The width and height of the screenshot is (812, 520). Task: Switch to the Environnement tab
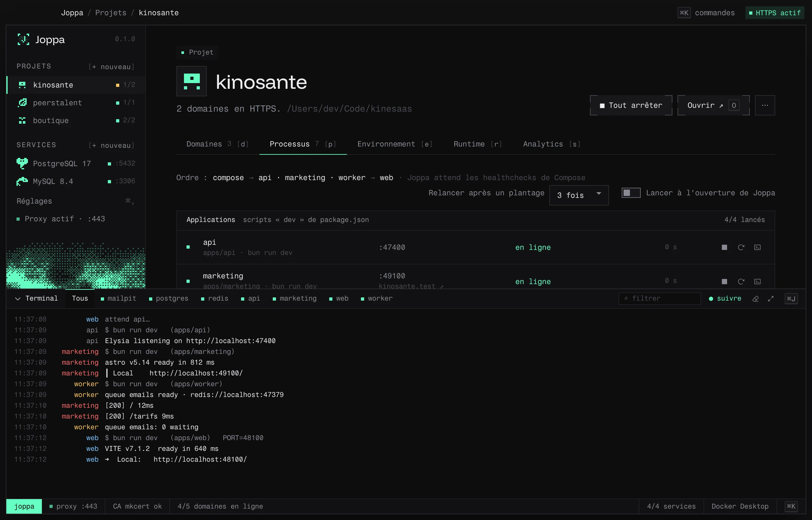(395, 144)
